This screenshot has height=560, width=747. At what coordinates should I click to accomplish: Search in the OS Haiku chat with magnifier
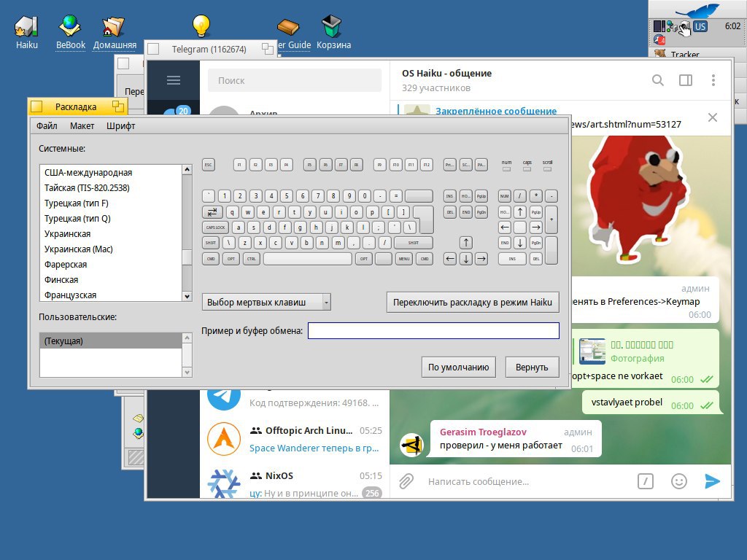(657, 80)
